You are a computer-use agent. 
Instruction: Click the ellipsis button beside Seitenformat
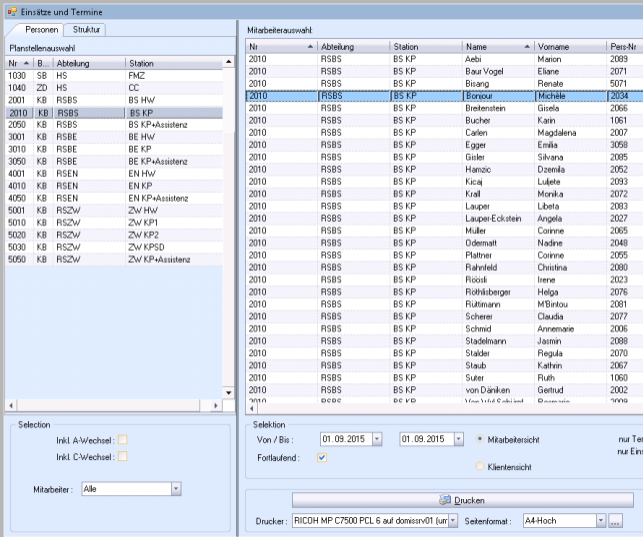616,521
